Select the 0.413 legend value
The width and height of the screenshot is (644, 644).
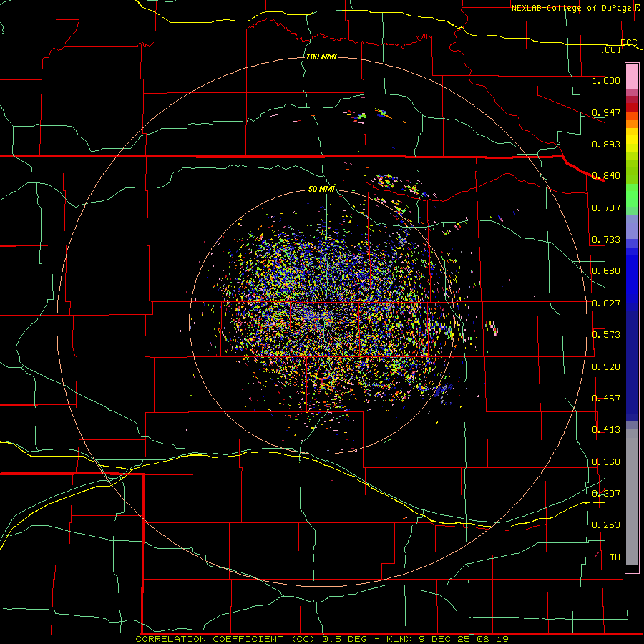click(606, 430)
